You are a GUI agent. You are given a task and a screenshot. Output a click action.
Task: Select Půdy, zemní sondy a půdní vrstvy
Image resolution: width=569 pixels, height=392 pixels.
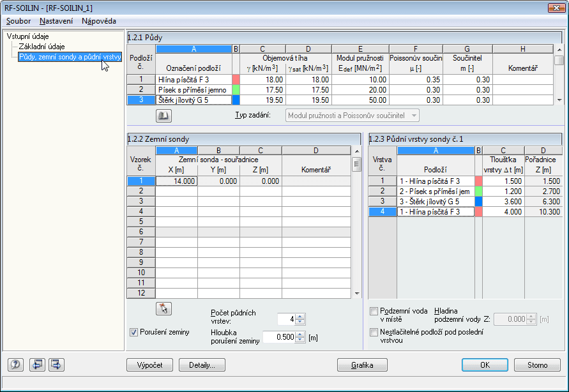click(x=70, y=57)
